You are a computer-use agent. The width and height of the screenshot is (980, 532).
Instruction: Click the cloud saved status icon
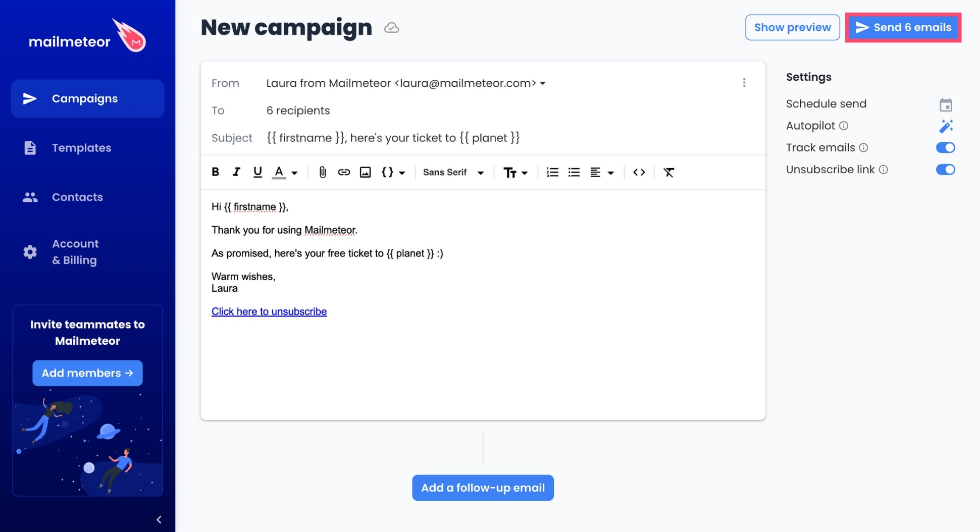pos(391,28)
